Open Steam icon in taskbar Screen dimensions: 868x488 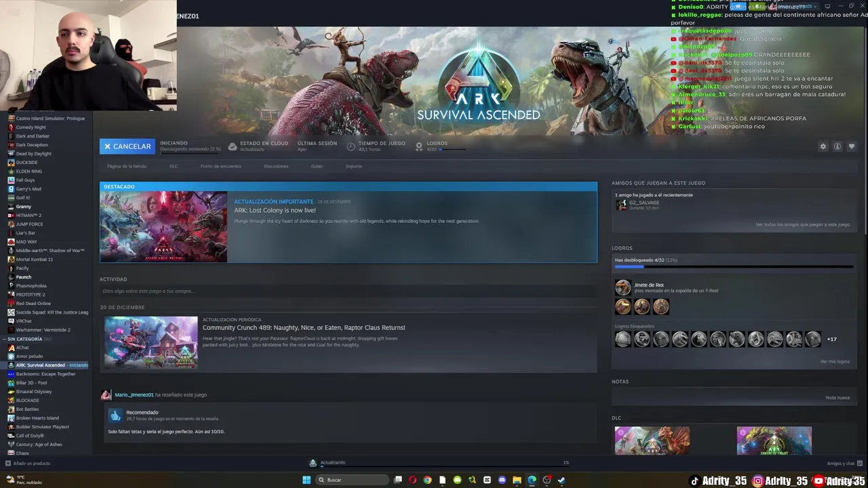[561, 480]
